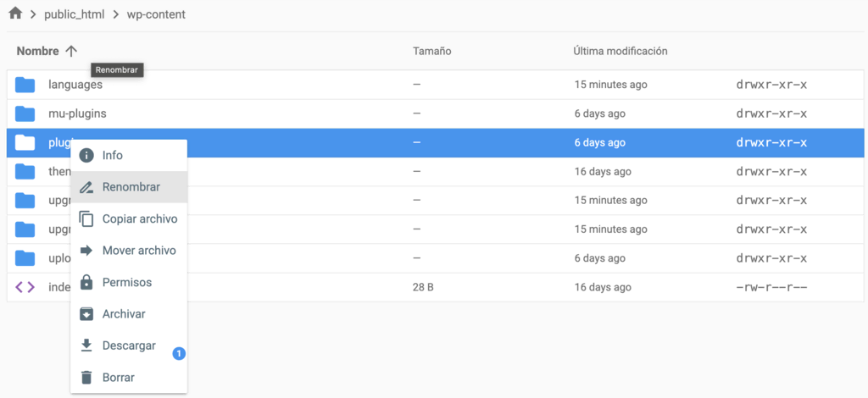Click the code file icon for index
This screenshot has height=398, width=868.
point(25,287)
